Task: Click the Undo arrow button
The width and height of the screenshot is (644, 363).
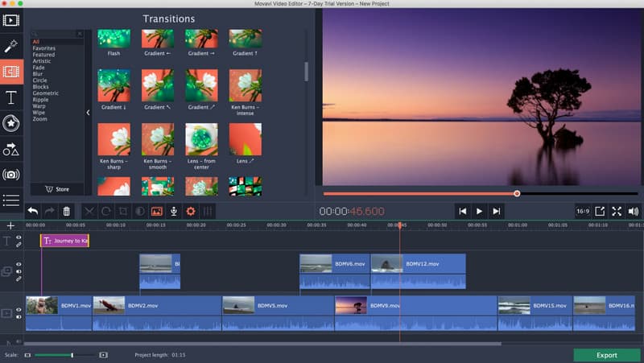Action: 33,211
